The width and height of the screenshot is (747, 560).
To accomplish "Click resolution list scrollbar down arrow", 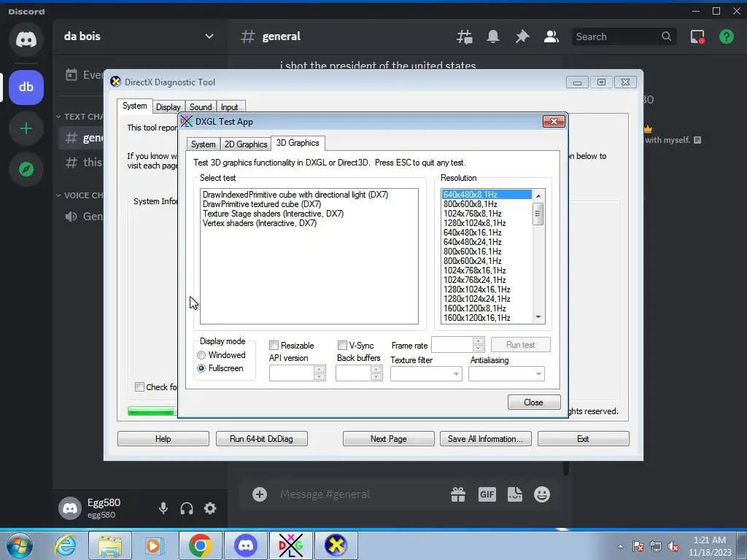I will [538, 318].
